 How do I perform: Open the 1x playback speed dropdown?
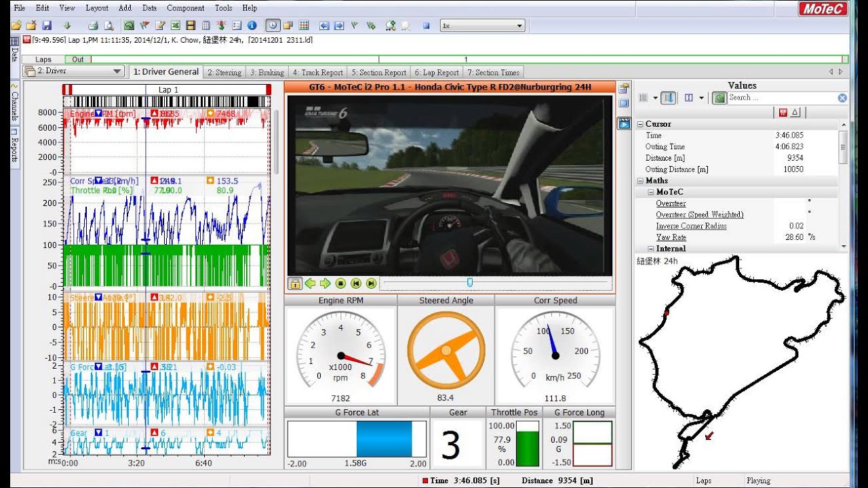[482, 26]
